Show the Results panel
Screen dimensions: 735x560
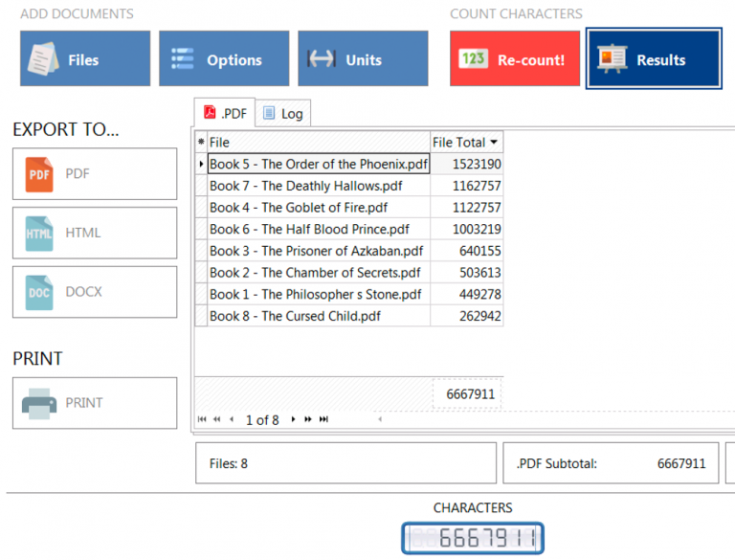tap(654, 58)
